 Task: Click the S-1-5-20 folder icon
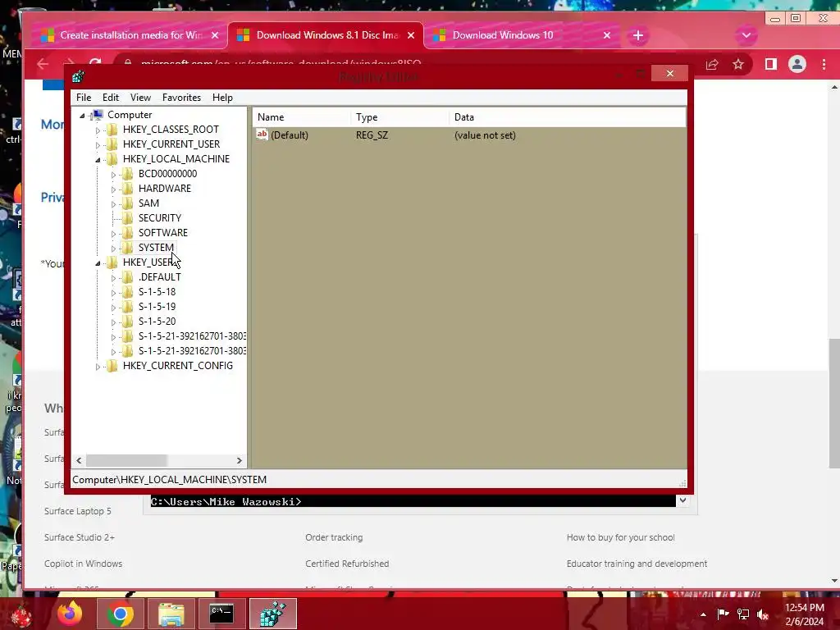[127, 321]
